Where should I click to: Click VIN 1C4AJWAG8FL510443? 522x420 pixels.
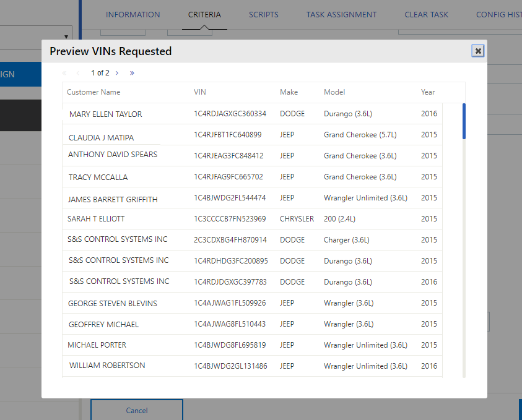230,324
